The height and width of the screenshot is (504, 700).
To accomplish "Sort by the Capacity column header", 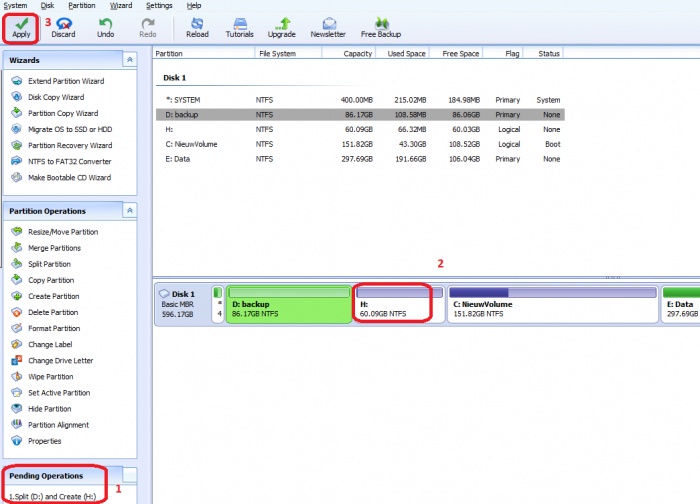I will point(357,53).
